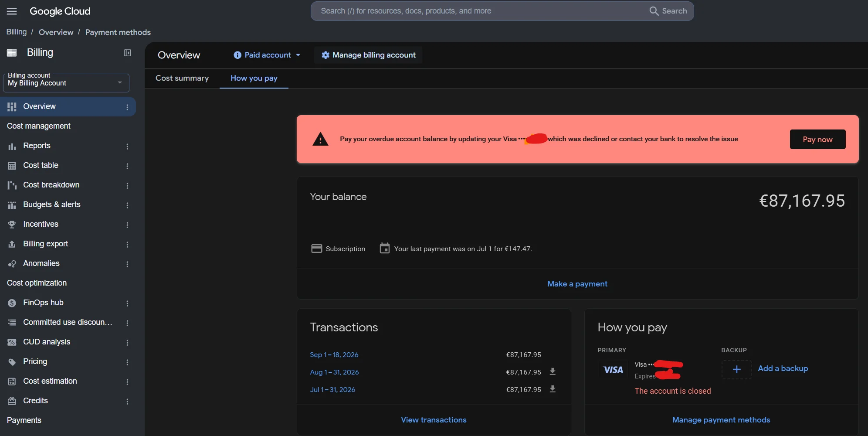The height and width of the screenshot is (436, 868).
Task: Open the main hamburger navigation menu
Action: 12,11
